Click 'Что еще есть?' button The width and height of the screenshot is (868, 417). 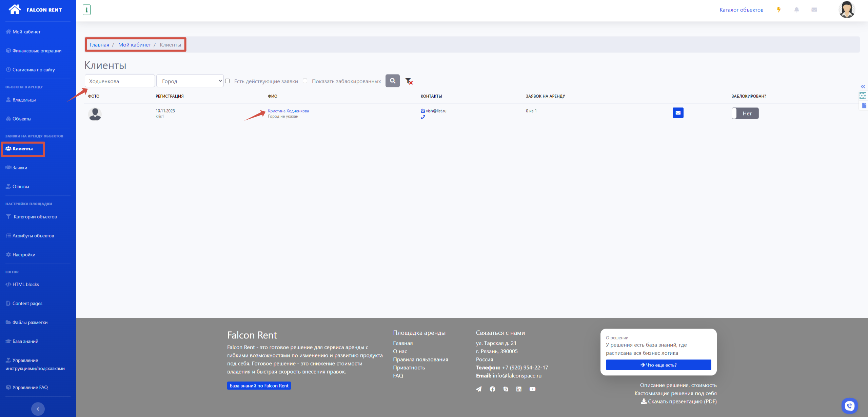658,365
